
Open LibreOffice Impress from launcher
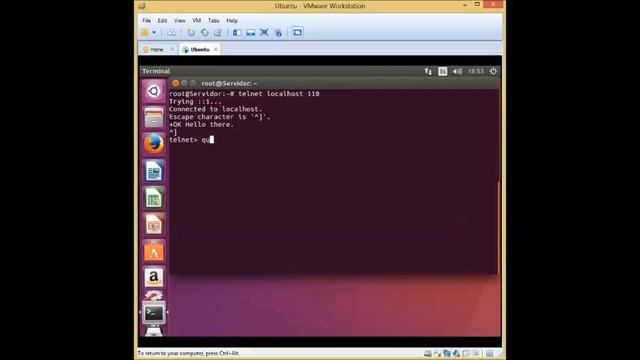point(154,224)
